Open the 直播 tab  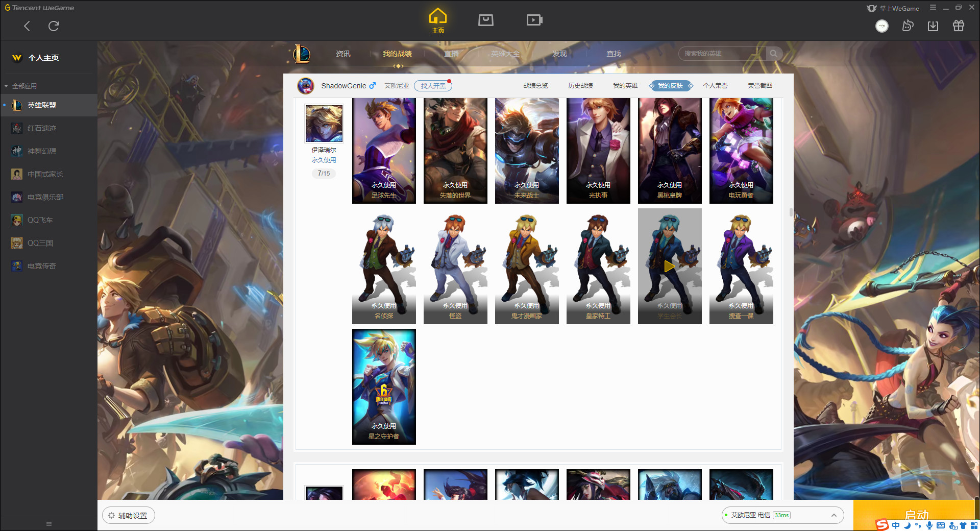click(451, 54)
